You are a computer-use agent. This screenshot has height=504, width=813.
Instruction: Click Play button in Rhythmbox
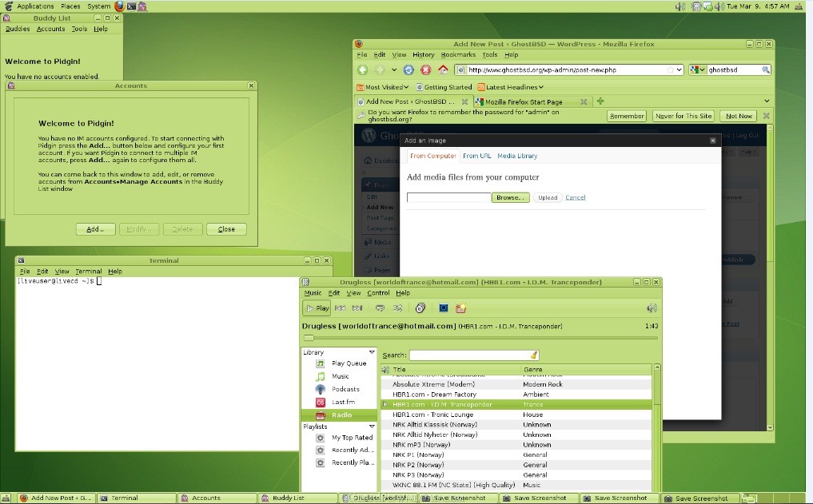tap(317, 308)
